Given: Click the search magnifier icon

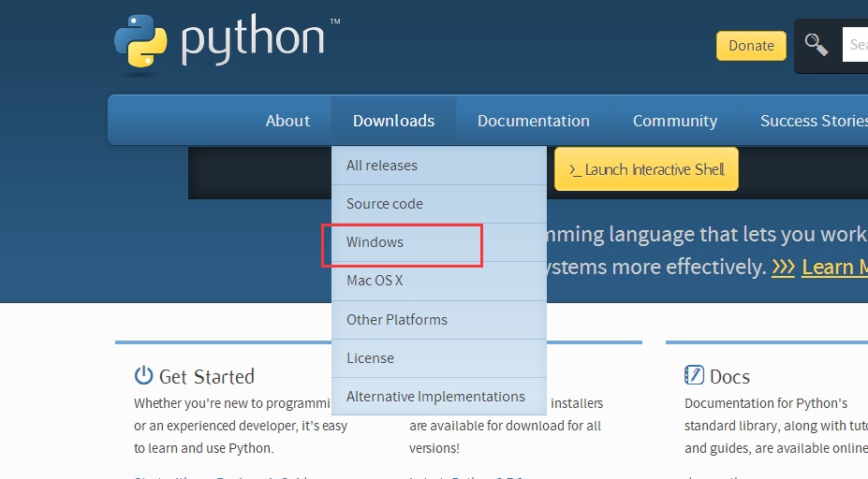Looking at the screenshot, I should click(x=816, y=45).
